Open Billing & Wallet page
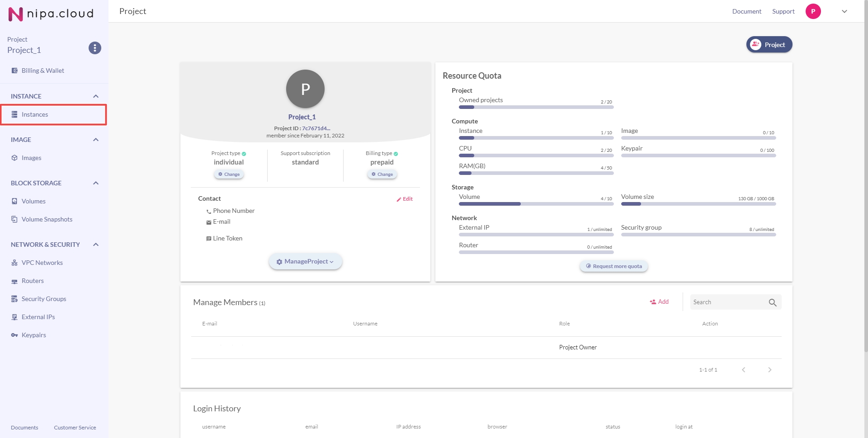Screen dimensions: 868x438 pyautogui.click(x=42, y=71)
